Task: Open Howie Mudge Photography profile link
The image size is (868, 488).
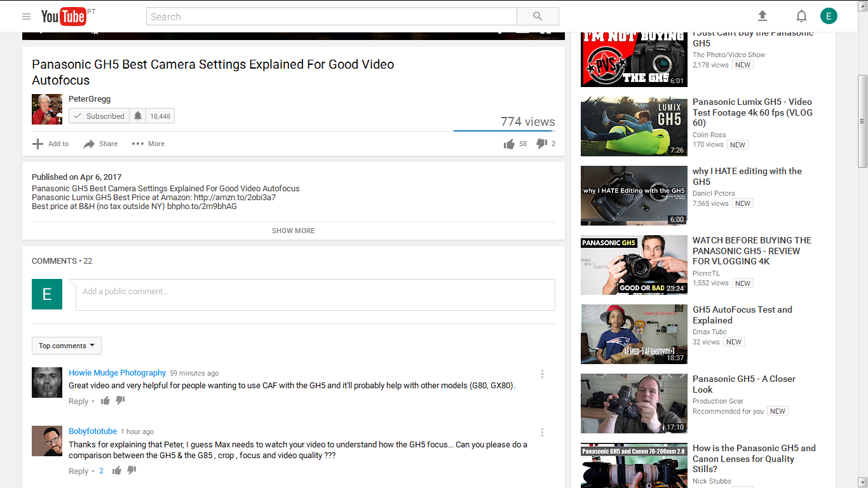Action: (118, 373)
